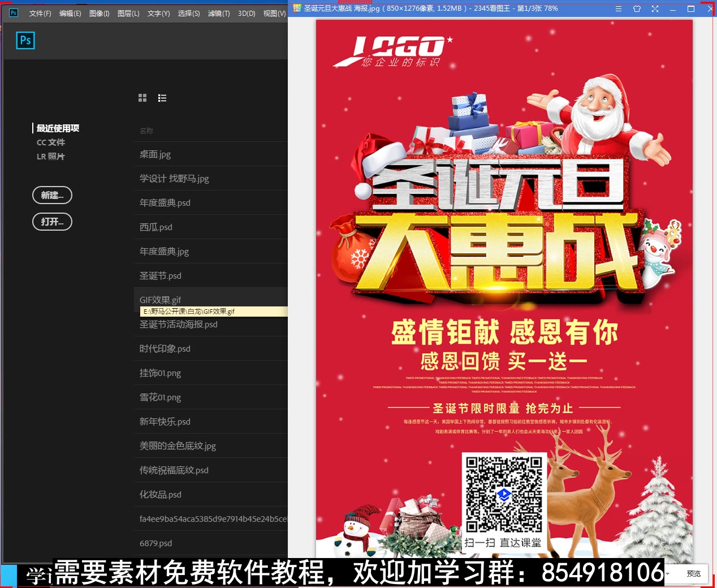This screenshot has width=717, height=588.
Task: Enter fullscreen mode in the image viewer
Action: pyautogui.click(x=655, y=8)
